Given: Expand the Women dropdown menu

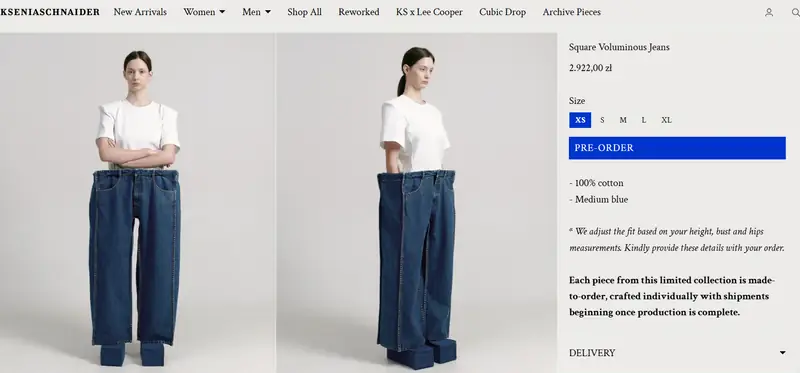Looking at the screenshot, I should pyautogui.click(x=204, y=12).
